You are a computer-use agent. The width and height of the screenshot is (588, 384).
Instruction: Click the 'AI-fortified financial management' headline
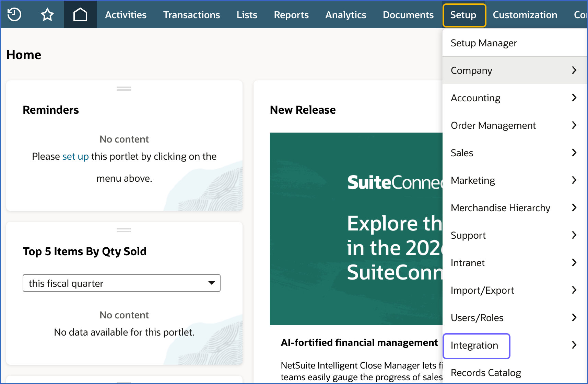[x=359, y=342]
